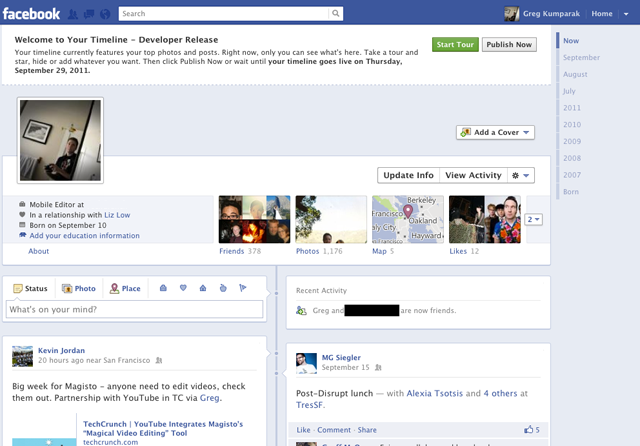Click the facebook logo
Screen dimensions: 640x446
(31, 14)
